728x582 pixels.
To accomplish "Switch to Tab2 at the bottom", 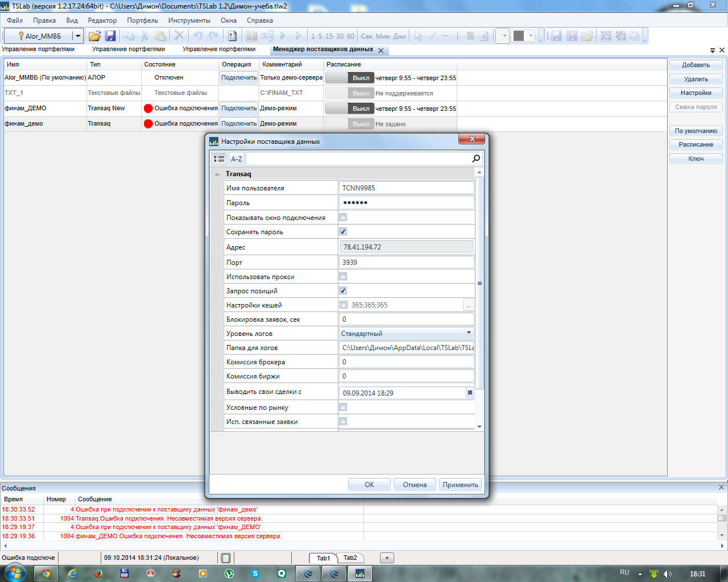I will [350, 558].
